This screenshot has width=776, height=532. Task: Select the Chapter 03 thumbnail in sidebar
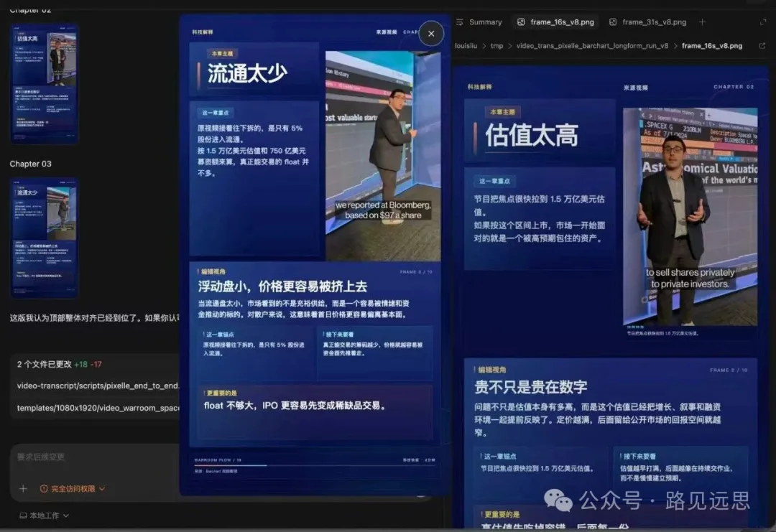[43, 237]
